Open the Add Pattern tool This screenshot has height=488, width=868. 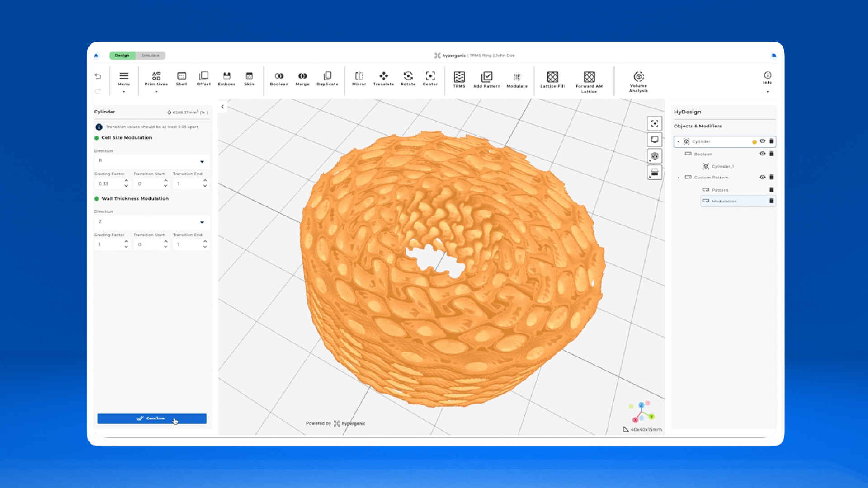pos(486,77)
